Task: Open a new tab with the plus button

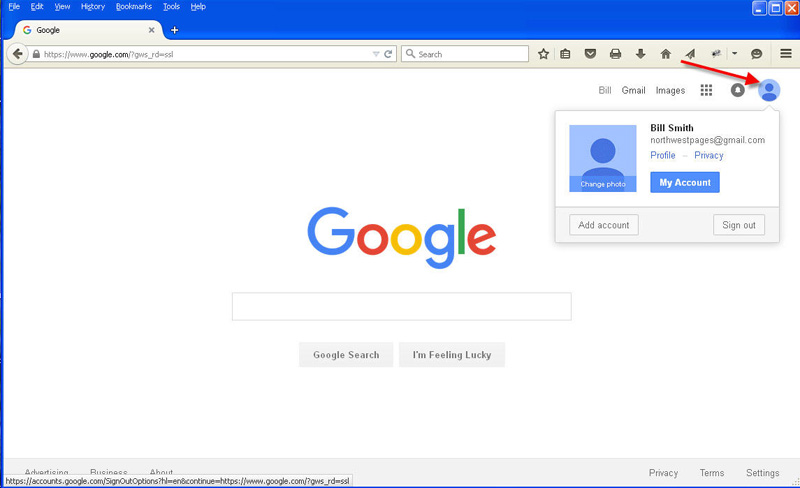Action: pyautogui.click(x=174, y=30)
